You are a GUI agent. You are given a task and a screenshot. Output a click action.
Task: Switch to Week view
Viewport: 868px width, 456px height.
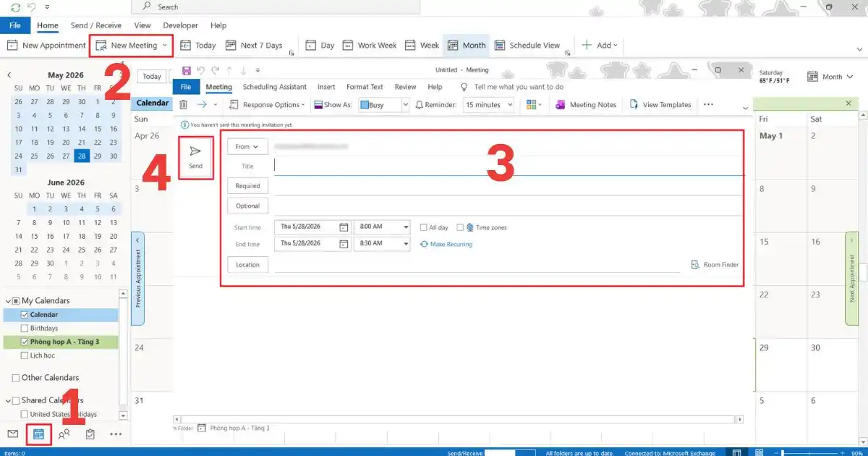422,45
